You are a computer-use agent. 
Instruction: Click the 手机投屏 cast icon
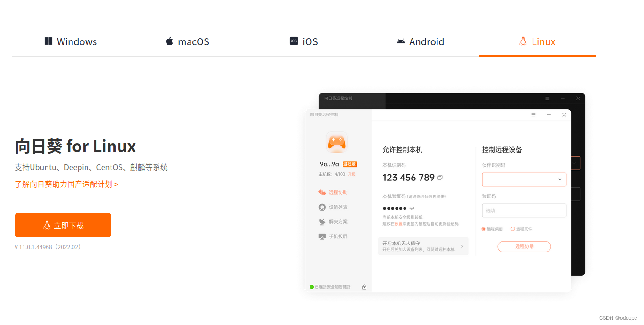tap(322, 236)
